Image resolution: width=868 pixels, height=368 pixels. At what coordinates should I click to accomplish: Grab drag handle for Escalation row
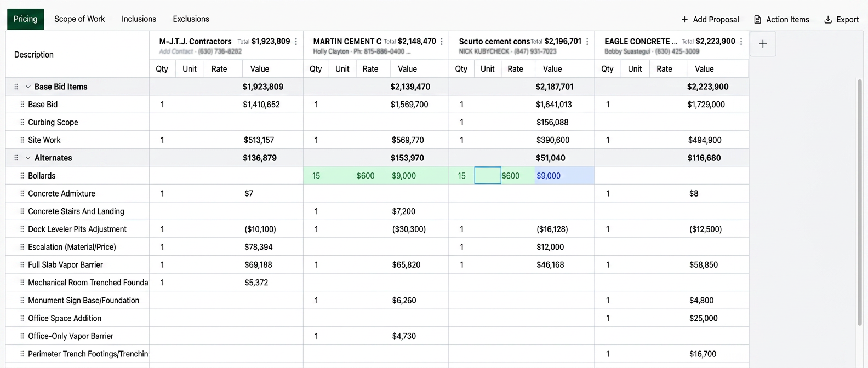pos(22,247)
